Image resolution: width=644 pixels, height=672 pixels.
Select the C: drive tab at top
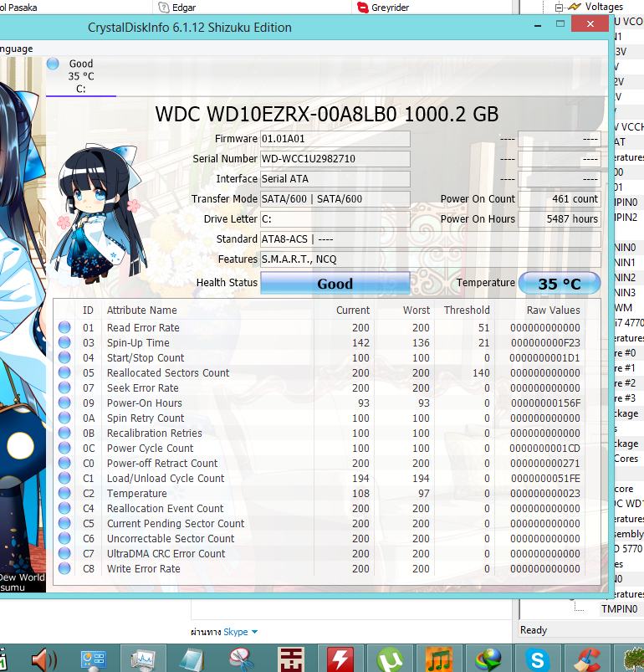pos(81,76)
